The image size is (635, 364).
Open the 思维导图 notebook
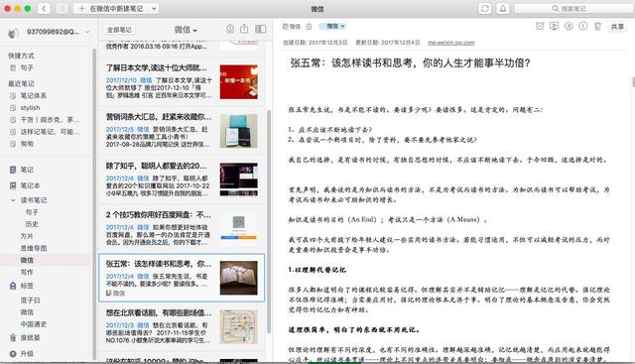click(x=34, y=248)
